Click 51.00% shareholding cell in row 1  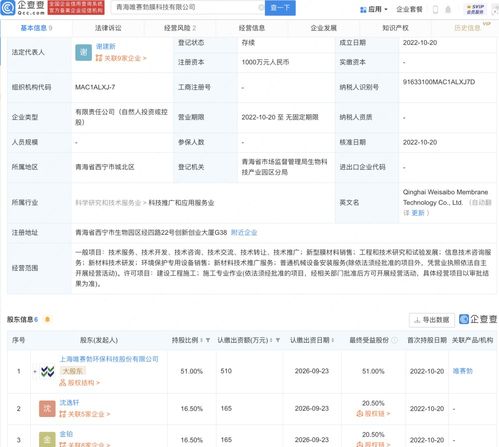(192, 371)
